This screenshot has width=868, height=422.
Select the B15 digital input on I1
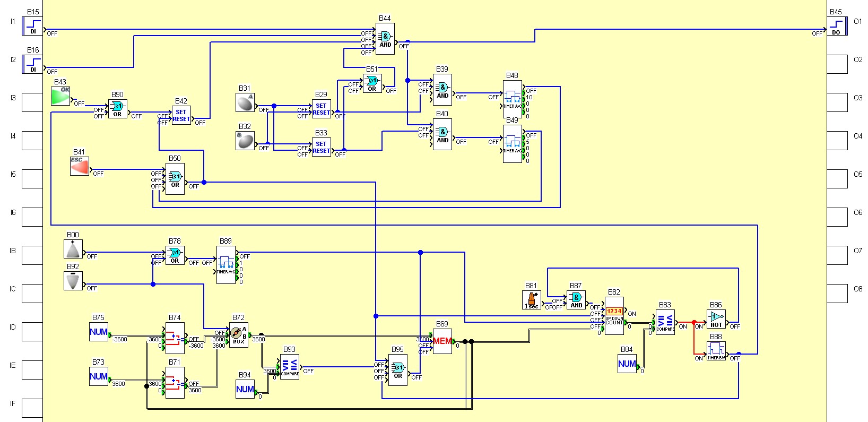point(32,26)
